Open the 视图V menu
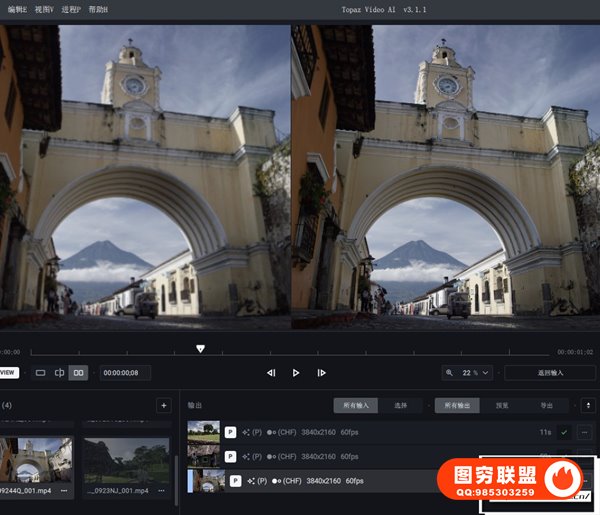The width and height of the screenshot is (600, 515). point(44,8)
